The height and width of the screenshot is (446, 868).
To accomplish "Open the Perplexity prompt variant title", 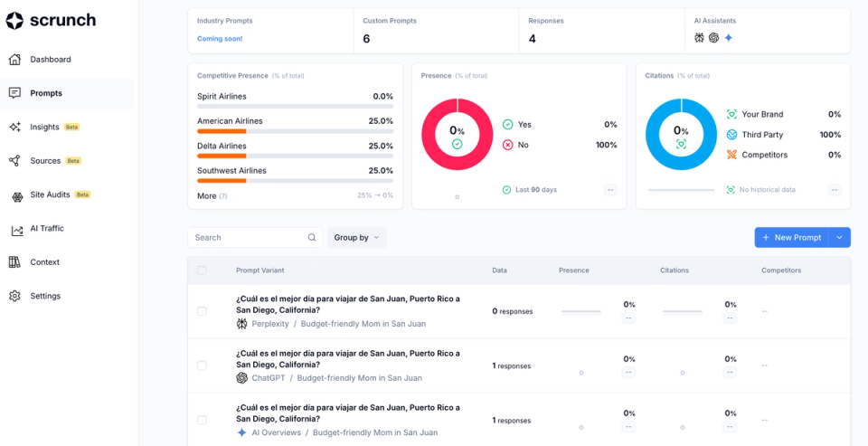I will point(347,304).
